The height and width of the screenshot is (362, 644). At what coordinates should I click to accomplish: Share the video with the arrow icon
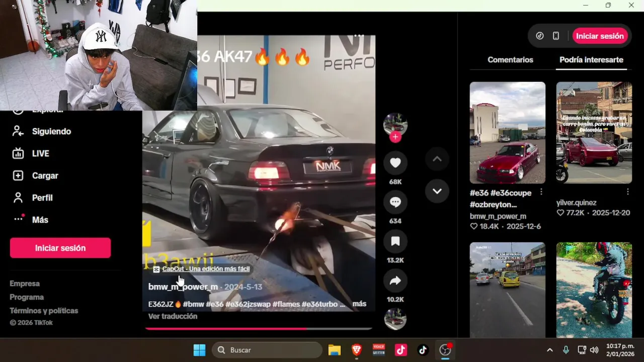pyautogui.click(x=395, y=281)
